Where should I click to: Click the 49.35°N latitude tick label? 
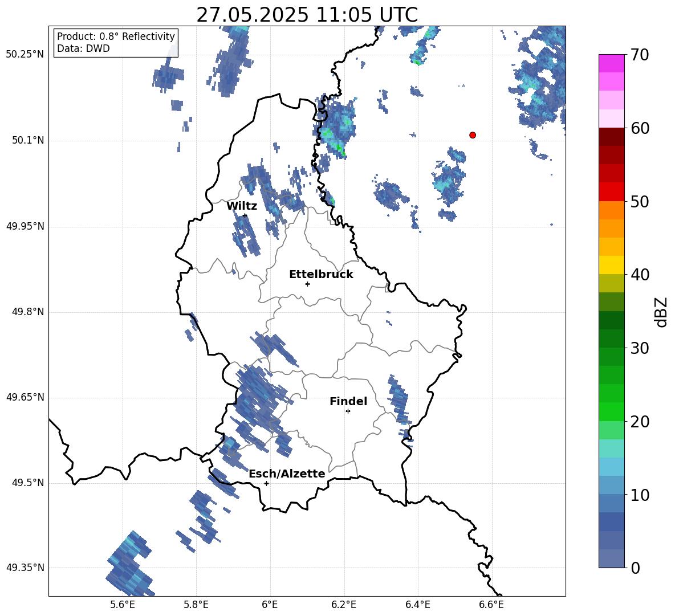pos(25,568)
